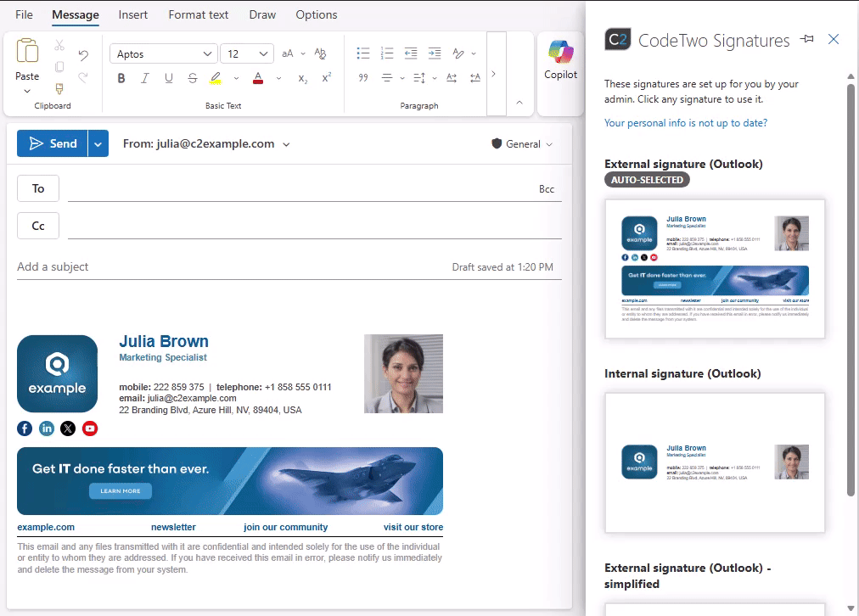Open the X icon in signature

click(x=68, y=428)
